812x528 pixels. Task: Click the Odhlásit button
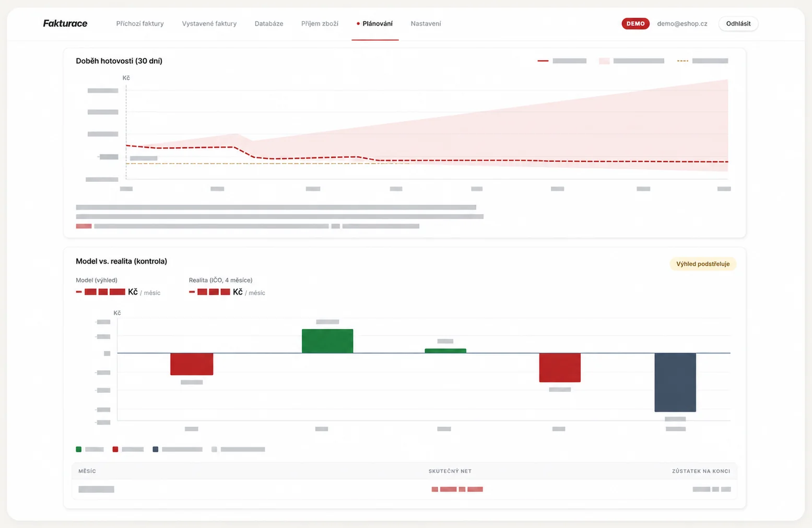(738, 24)
